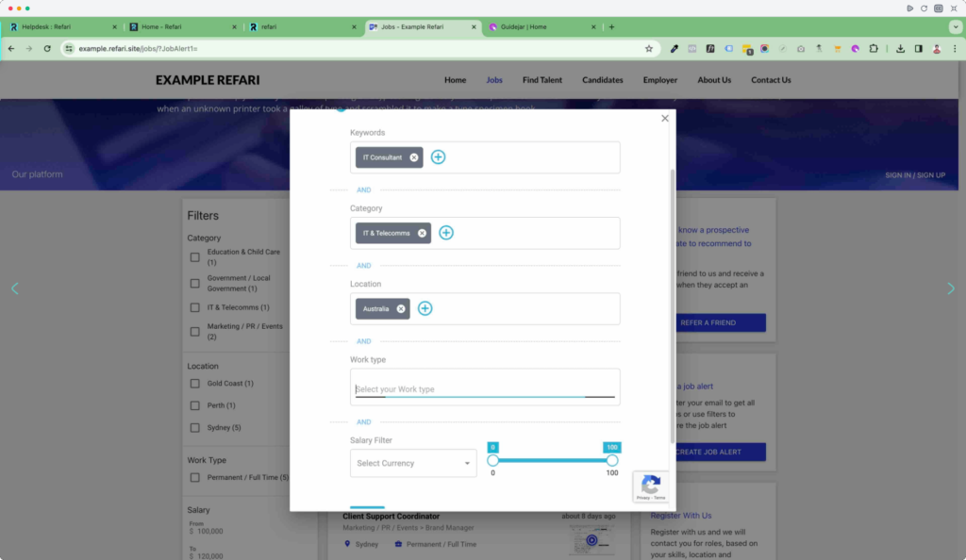Screen dimensions: 966x560
Task: Click the Select your Work type field
Action: pyautogui.click(x=485, y=389)
